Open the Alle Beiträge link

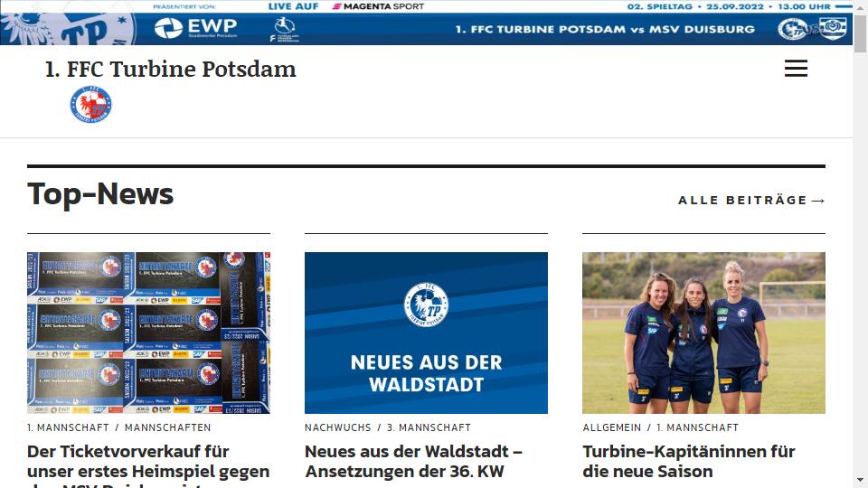751,201
